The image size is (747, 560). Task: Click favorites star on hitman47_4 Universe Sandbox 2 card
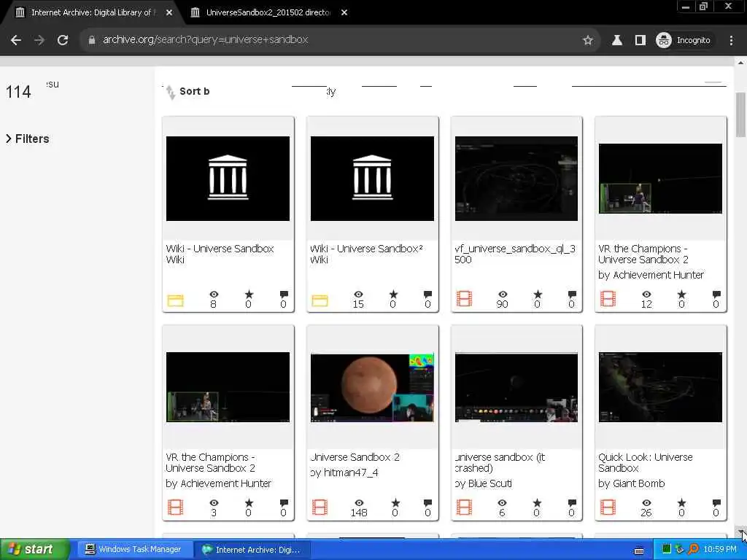tap(395, 503)
